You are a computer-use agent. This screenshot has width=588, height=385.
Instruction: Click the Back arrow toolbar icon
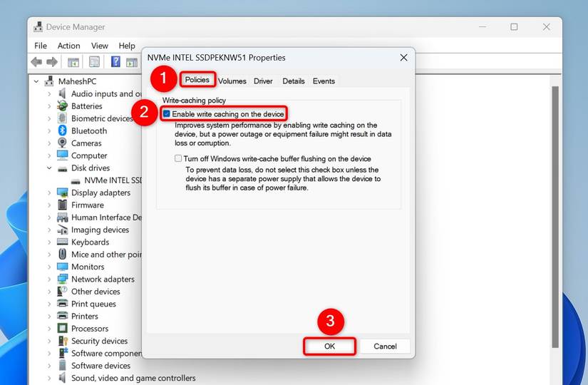[x=36, y=61]
